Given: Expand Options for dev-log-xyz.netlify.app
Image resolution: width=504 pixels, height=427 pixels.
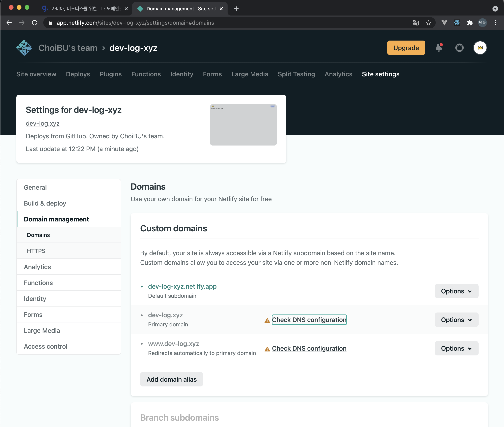Looking at the screenshot, I should tap(456, 291).
